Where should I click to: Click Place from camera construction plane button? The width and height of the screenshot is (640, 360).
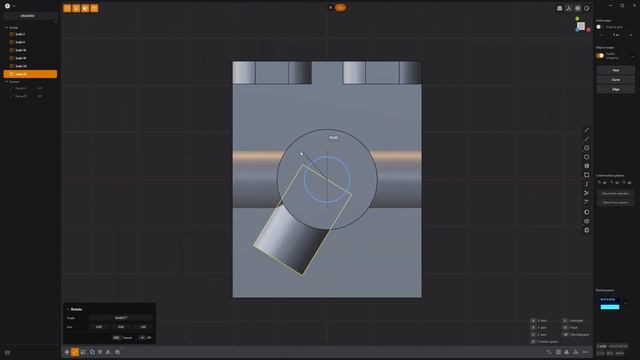[x=616, y=202]
